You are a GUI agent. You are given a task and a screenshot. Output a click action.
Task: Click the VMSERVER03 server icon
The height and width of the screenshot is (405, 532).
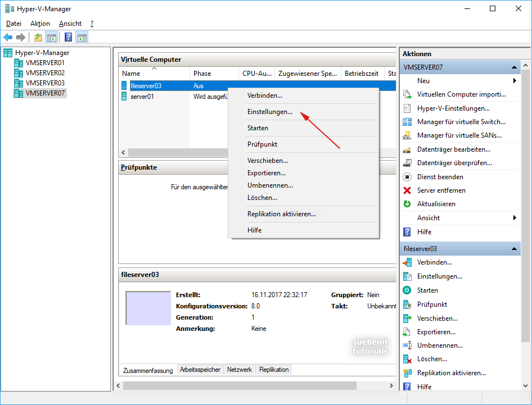pyautogui.click(x=19, y=83)
